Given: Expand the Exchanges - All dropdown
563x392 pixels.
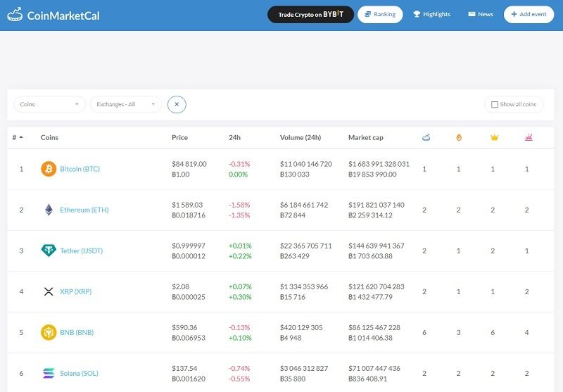Looking at the screenshot, I should pyautogui.click(x=126, y=104).
